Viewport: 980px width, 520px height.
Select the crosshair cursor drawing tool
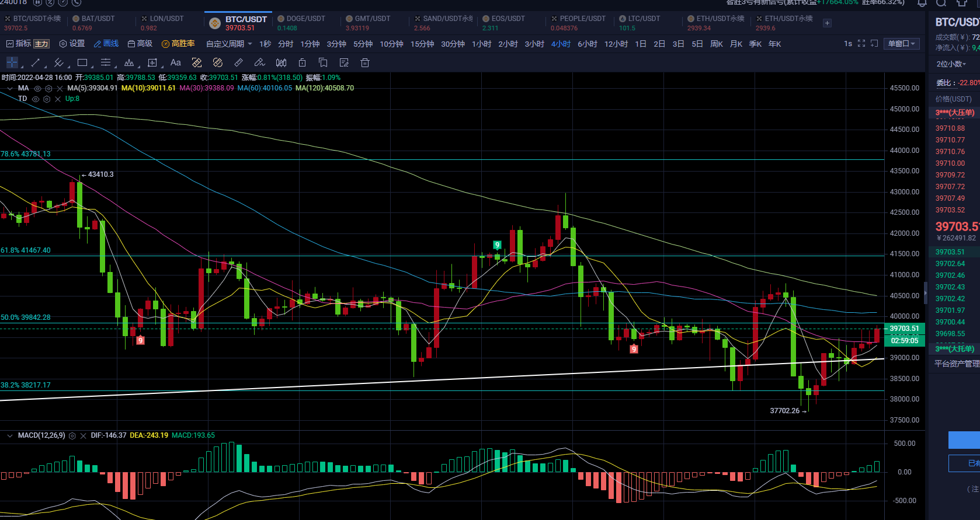(x=12, y=62)
